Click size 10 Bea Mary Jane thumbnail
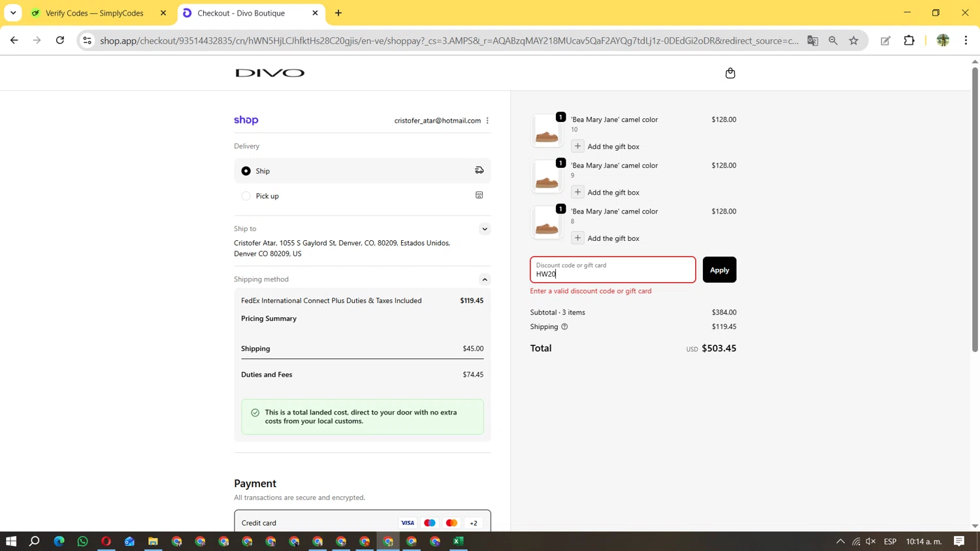This screenshot has width=980, height=551. coord(547,130)
